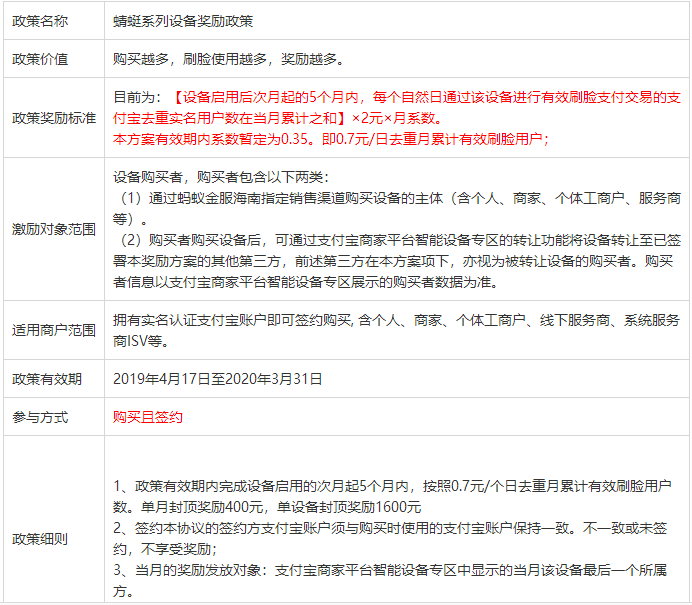Click the 政策细则 row label
This screenshot has height=605, width=692.
(x=40, y=539)
